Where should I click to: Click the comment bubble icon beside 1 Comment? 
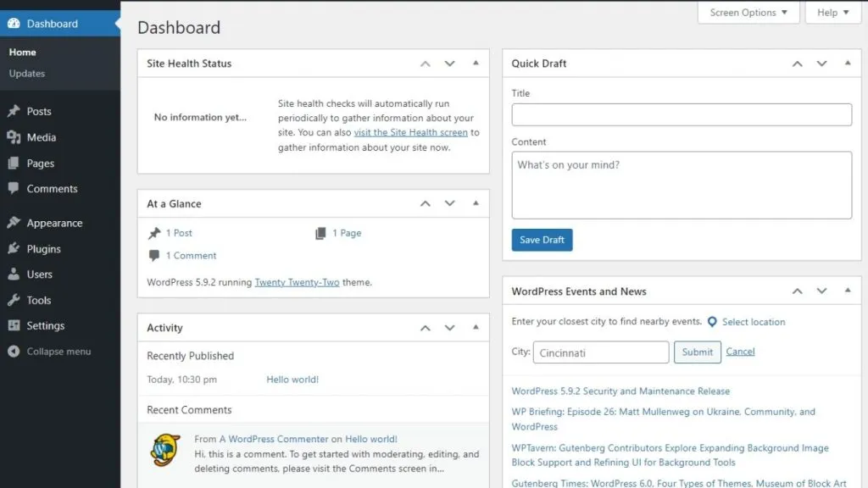154,256
